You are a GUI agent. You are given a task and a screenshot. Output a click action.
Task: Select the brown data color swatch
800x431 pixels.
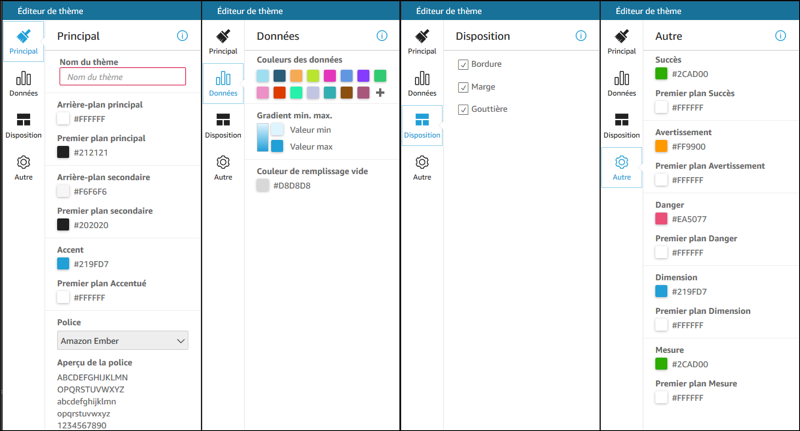point(346,93)
